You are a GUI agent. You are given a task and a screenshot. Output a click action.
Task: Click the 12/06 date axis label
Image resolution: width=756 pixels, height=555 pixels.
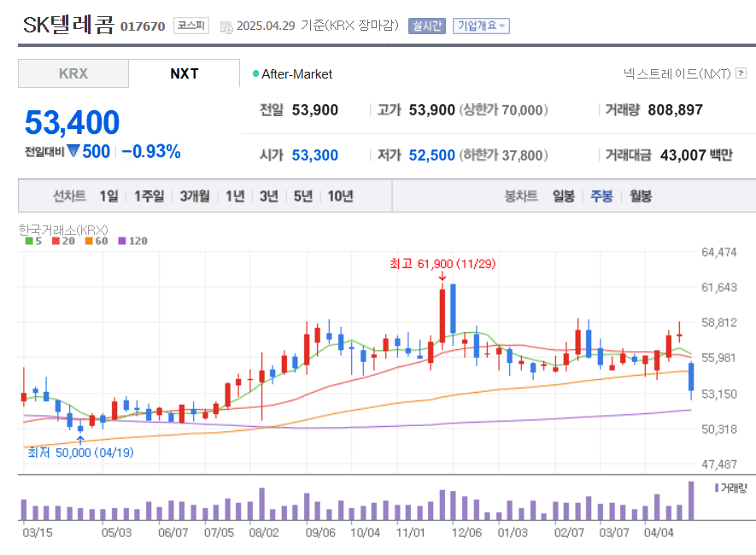pos(466,533)
